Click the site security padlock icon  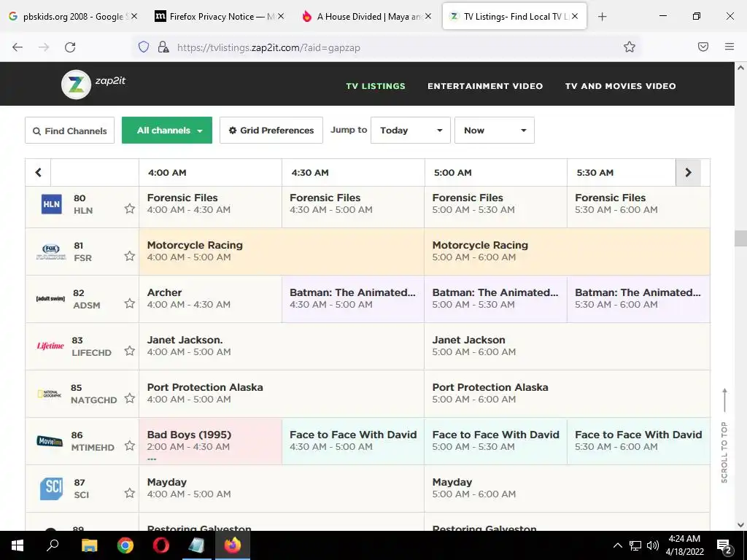[x=163, y=47]
